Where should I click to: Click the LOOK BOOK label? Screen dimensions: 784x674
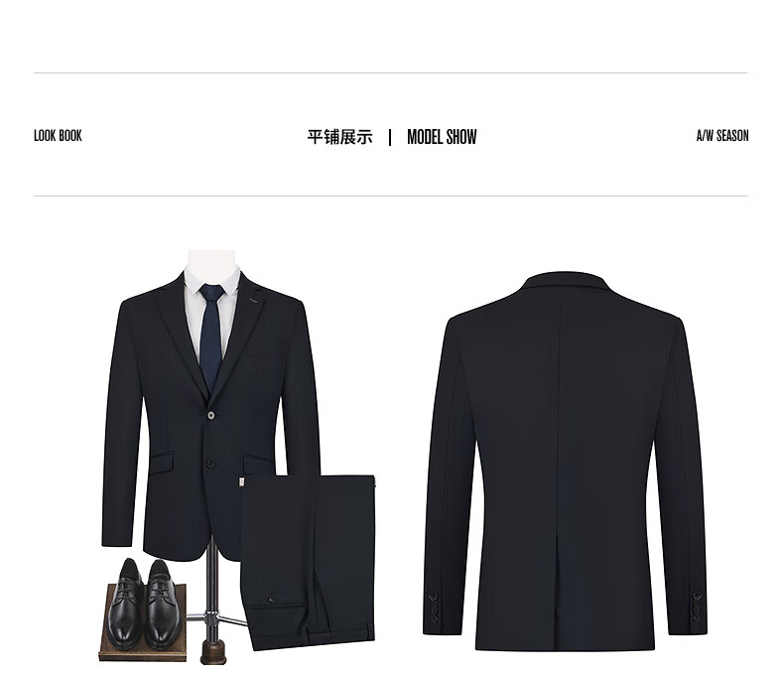point(58,136)
